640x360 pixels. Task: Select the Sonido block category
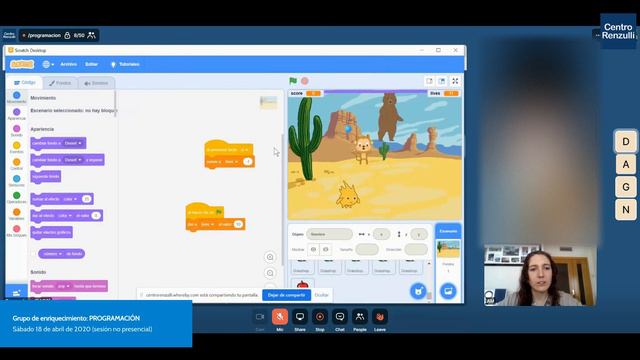click(x=16, y=131)
